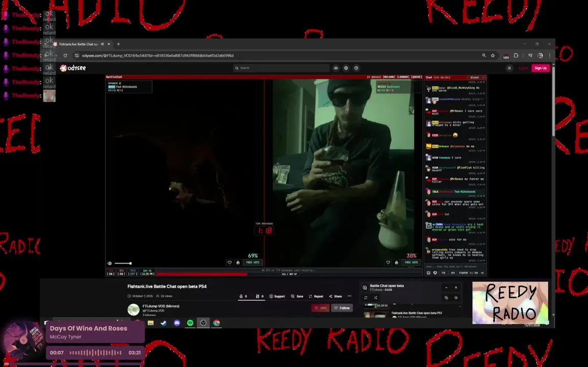Cast FREE VOTE for the right contestant
The height and width of the screenshot is (367, 588).
tap(411, 263)
